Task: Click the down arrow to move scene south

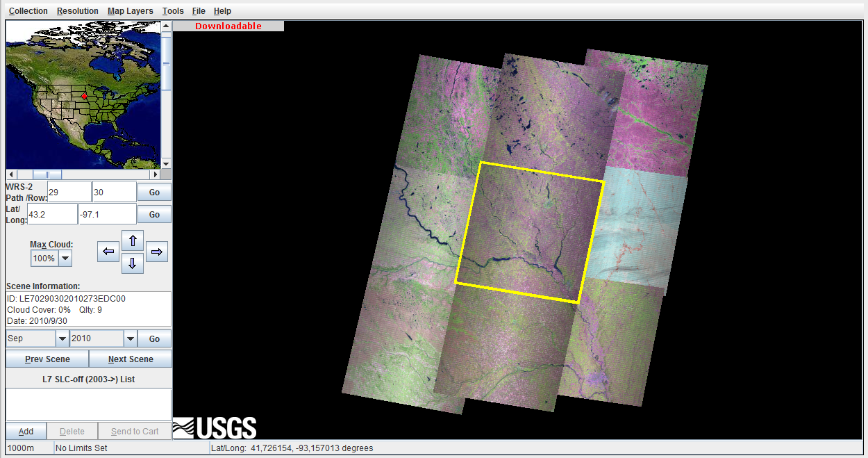Action: (x=132, y=263)
